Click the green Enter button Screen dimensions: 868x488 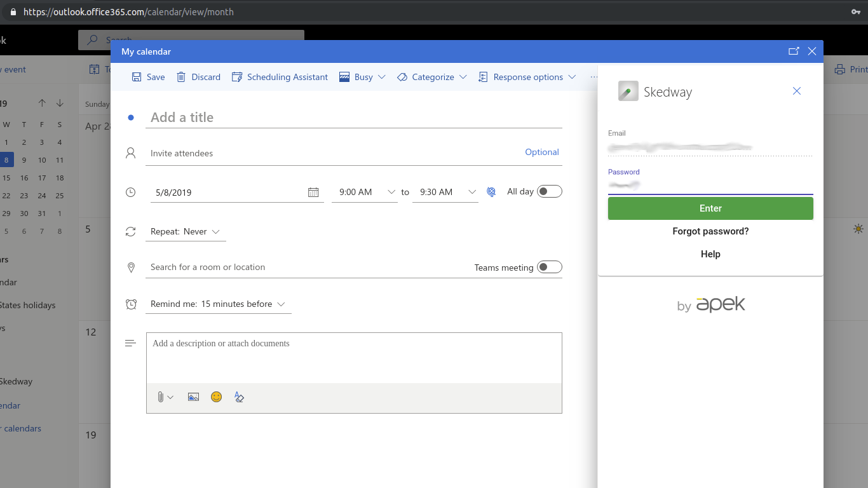710,208
